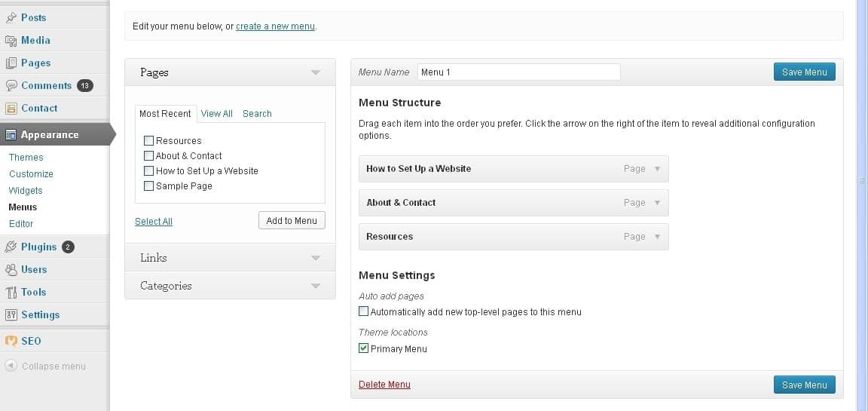Expand About & Contact menu item options
The height and width of the screenshot is (411, 868).
pyautogui.click(x=658, y=203)
